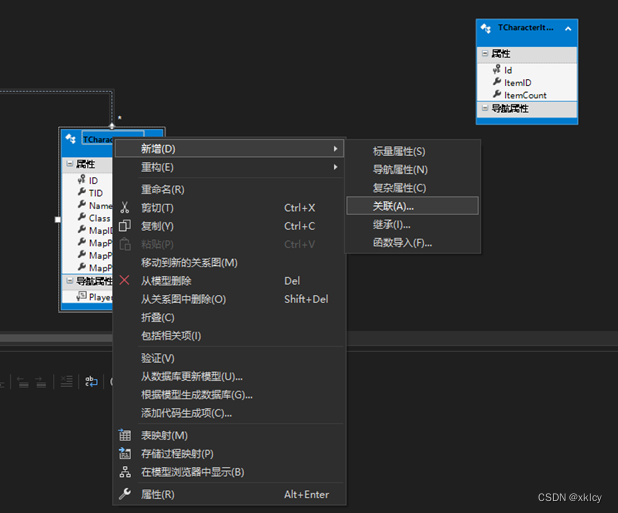The image size is (618, 513).
Task: Open 存储过程映射(P) entry
Action: pyautogui.click(x=229, y=454)
